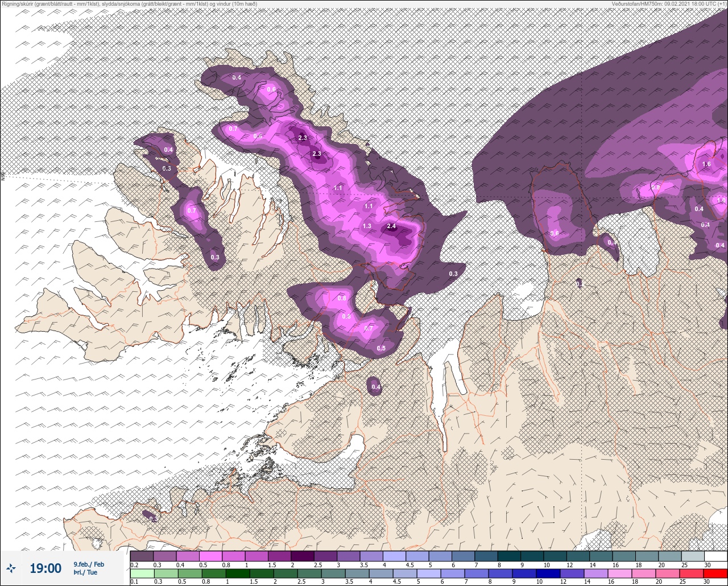Click the 19:00 forecast time display
The height and width of the screenshot is (586, 728).
click(x=45, y=568)
